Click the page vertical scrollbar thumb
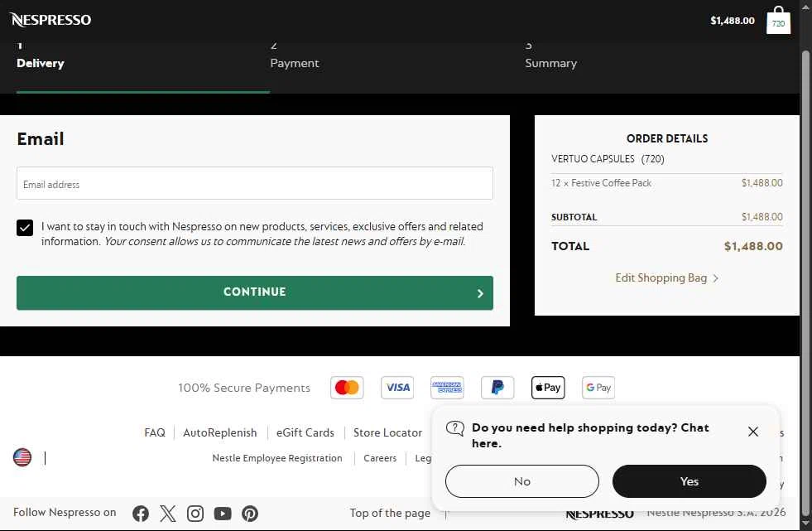The width and height of the screenshot is (812, 531). [805, 282]
